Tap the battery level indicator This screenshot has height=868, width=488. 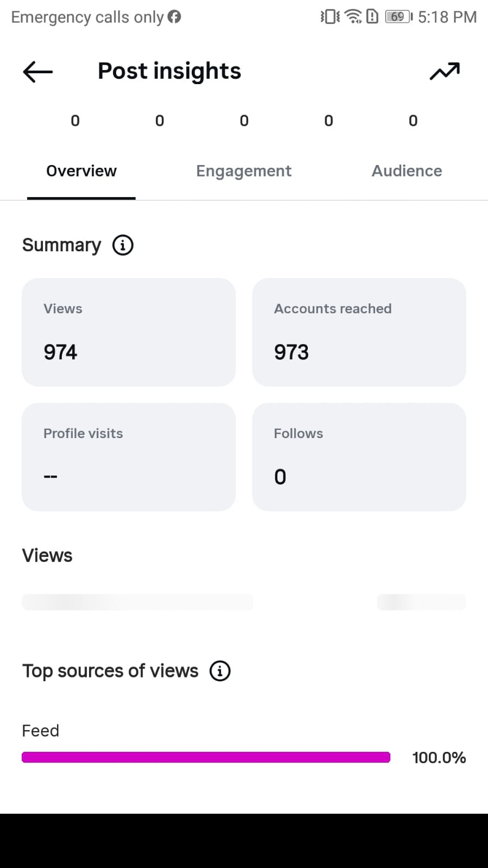coord(398,17)
